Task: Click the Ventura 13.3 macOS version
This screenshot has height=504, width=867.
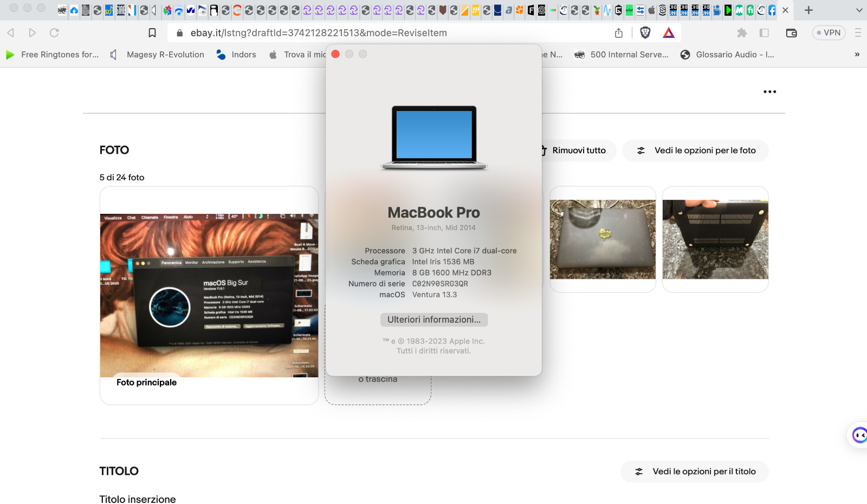Action: pyautogui.click(x=435, y=295)
